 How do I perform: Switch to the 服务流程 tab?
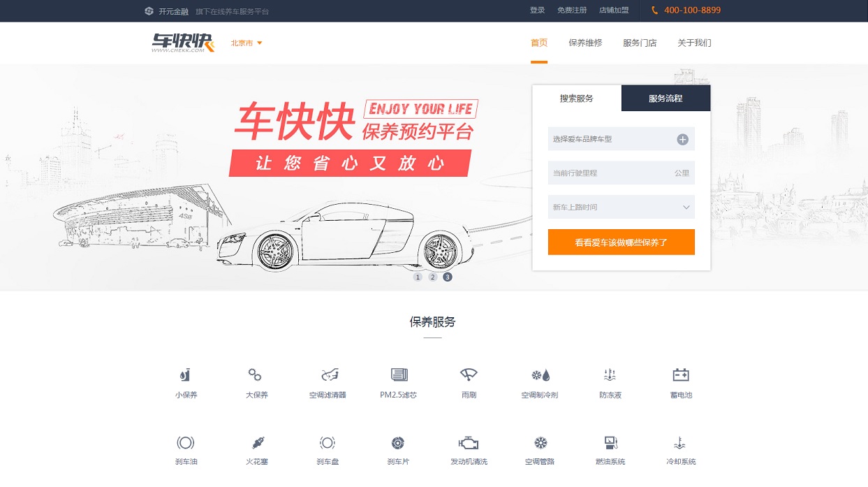tap(665, 98)
